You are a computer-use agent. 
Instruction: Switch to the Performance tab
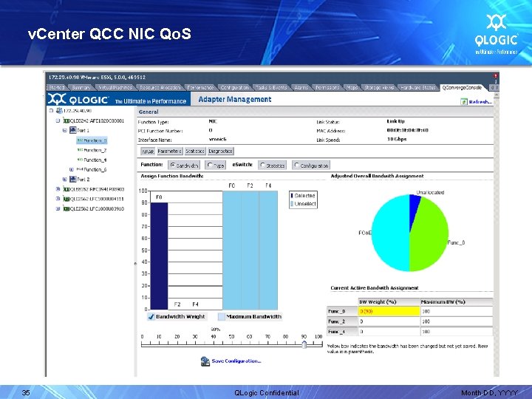(x=200, y=87)
